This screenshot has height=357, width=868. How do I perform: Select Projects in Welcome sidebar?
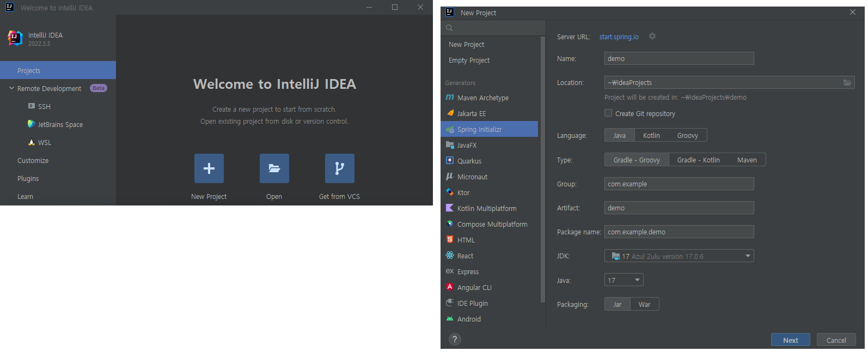[x=58, y=70]
